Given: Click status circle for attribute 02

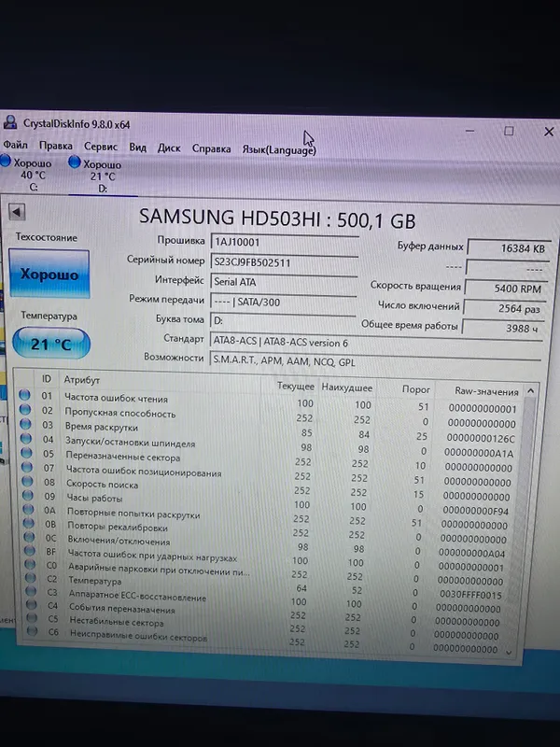Looking at the screenshot, I should point(25,409).
